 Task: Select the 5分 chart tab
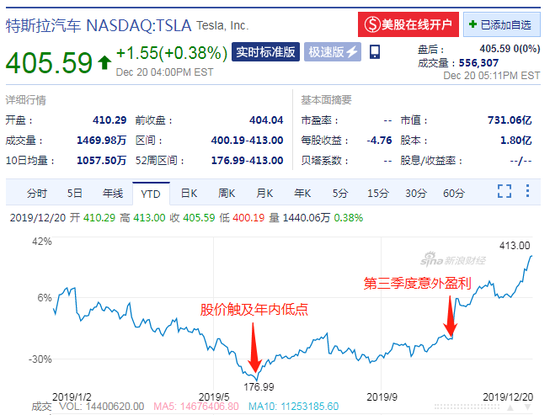pyautogui.click(x=340, y=193)
